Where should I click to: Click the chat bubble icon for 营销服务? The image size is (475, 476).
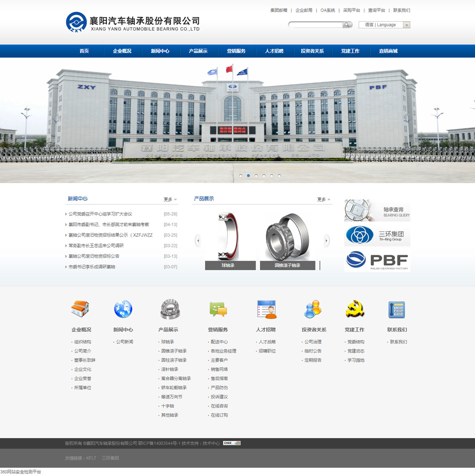[218, 309]
